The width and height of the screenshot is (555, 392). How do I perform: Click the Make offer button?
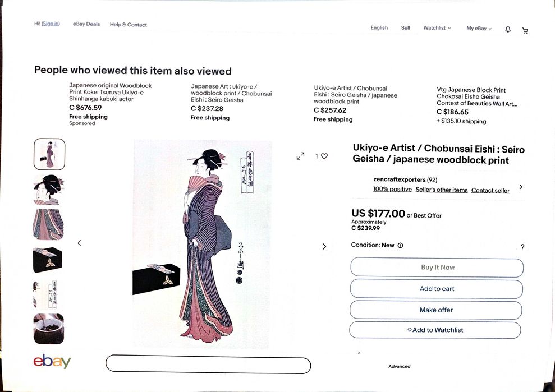click(435, 310)
